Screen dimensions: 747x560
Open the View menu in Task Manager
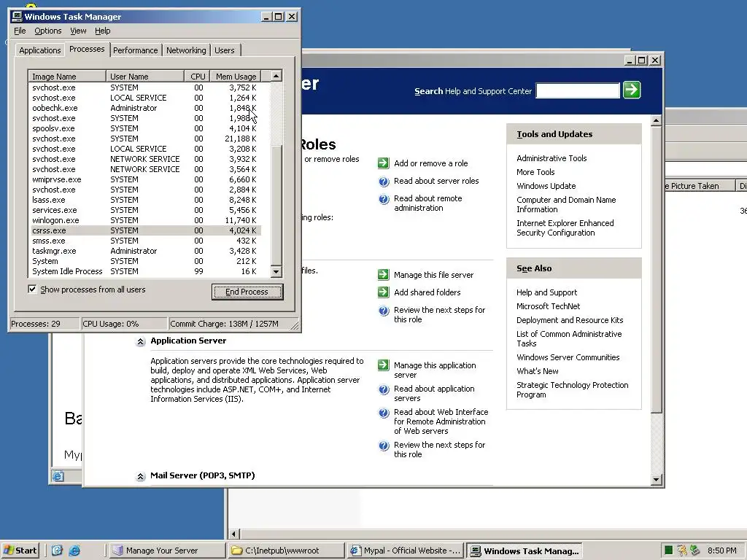78,31
